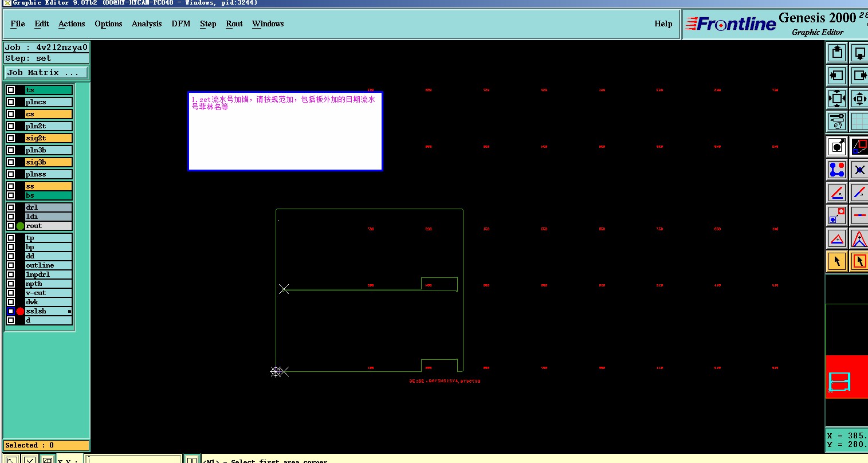868x463 pixels.
Task: Click the pan down arrow icon
Action: (859, 53)
